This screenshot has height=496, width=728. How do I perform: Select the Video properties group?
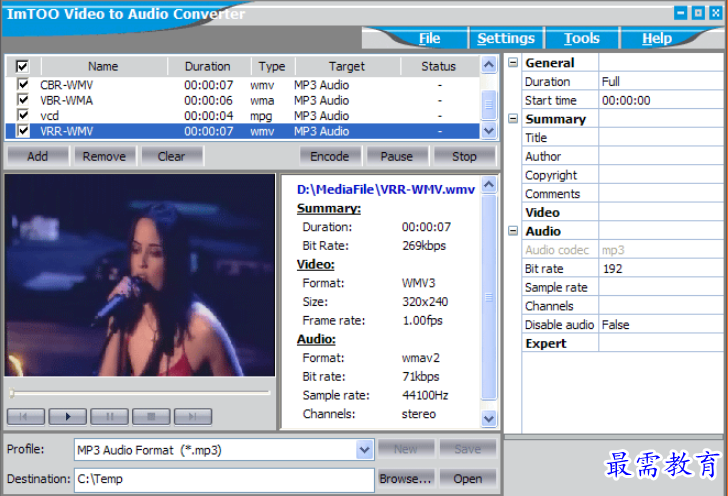pyautogui.click(x=542, y=213)
